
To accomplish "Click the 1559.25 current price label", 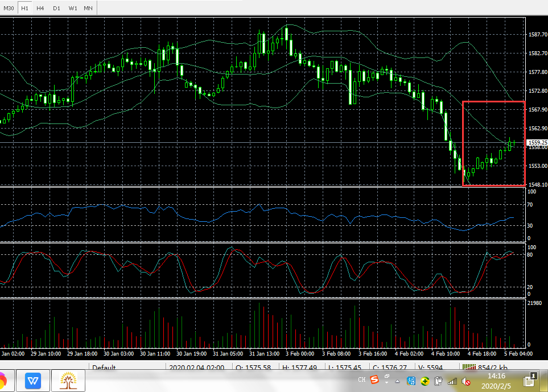I will tap(537, 142).
